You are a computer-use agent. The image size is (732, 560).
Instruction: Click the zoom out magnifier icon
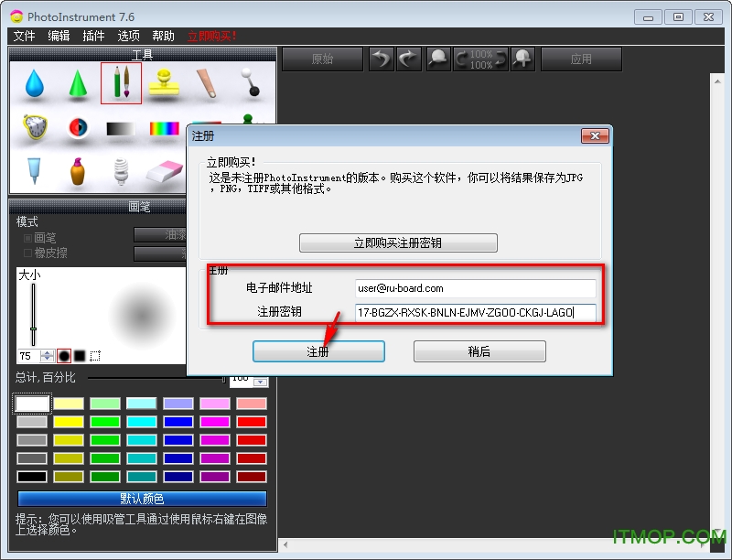click(x=438, y=59)
